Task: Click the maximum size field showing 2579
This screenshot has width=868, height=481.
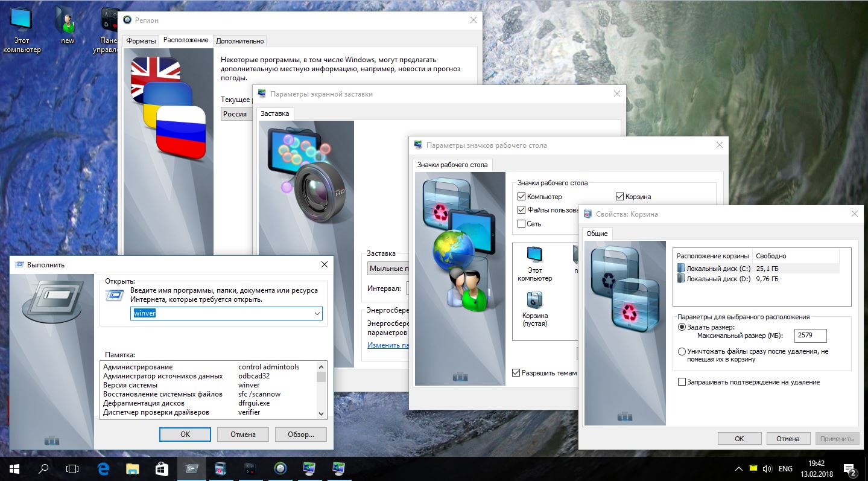Action: (x=811, y=336)
